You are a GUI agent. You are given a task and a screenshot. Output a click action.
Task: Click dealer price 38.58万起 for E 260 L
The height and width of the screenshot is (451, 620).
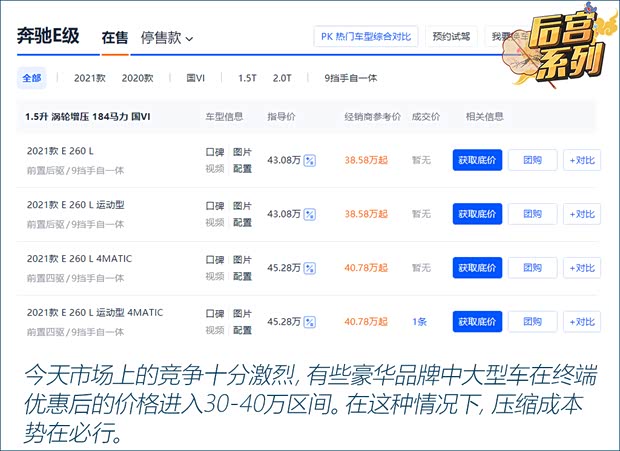tap(366, 160)
